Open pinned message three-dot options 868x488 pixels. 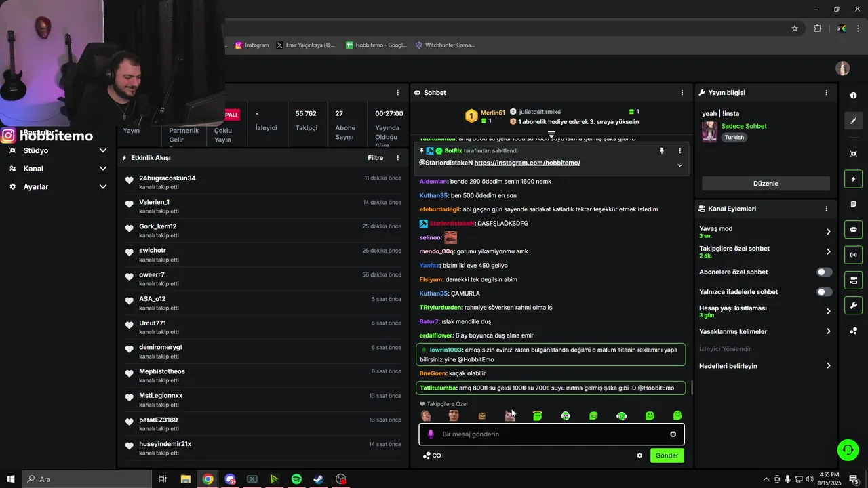[x=679, y=151]
